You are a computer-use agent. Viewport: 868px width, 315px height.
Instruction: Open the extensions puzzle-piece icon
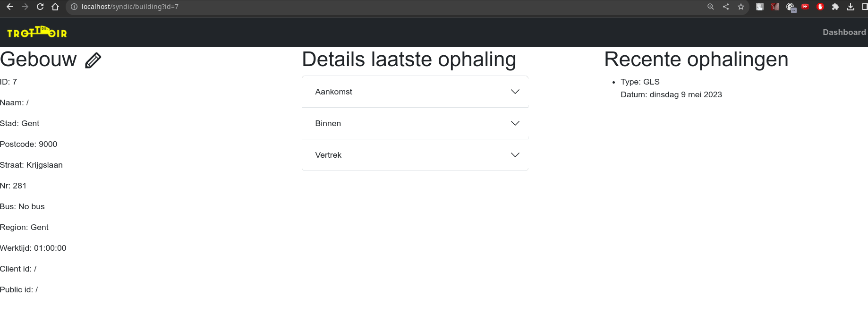click(835, 7)
